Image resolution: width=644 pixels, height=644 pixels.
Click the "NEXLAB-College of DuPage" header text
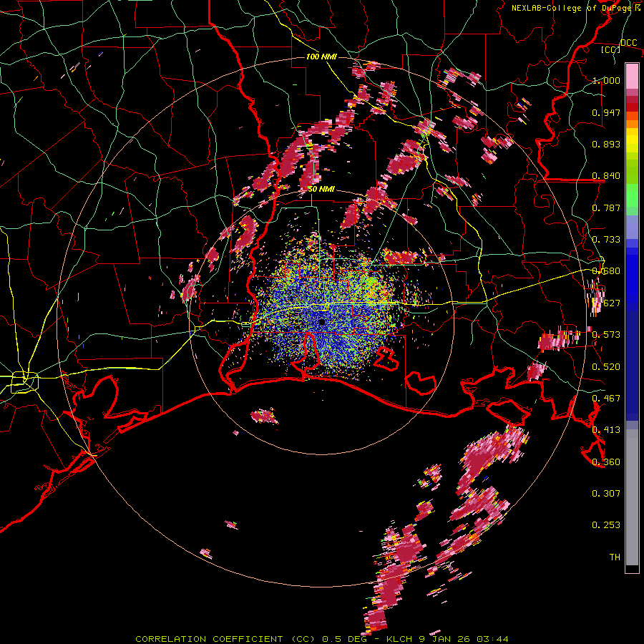tap(572, 8)
